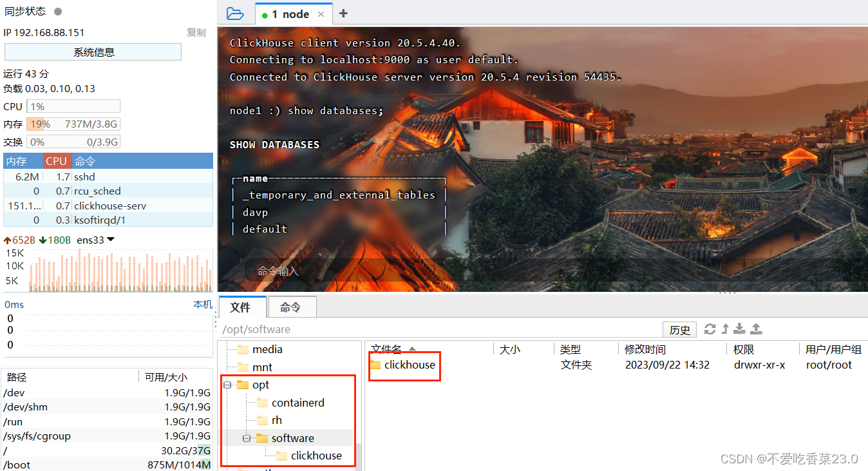The image size is (868, 471).
Task: Select the /boot disk row
Action: (x=107, y=465)
